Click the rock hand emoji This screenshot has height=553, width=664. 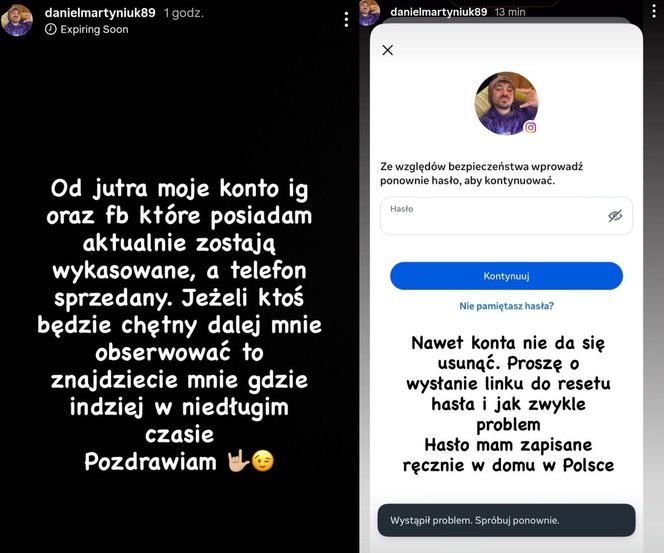(238, 461)
